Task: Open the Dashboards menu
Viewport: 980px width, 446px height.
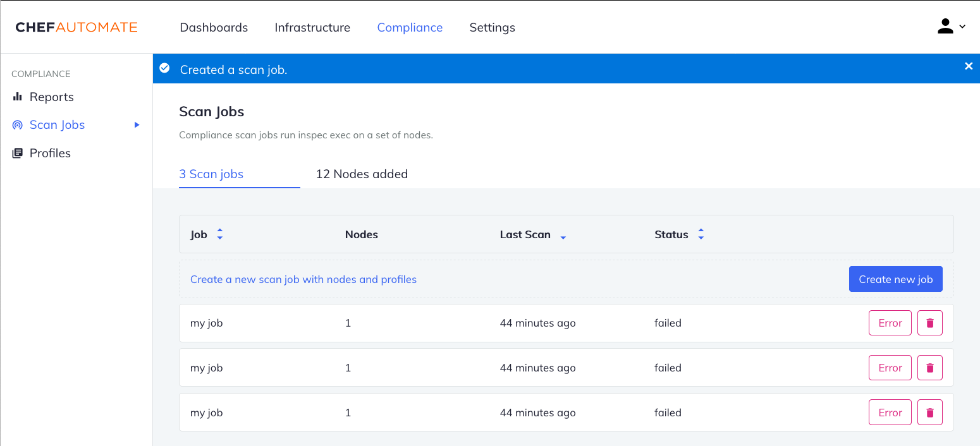Action: 214,27
